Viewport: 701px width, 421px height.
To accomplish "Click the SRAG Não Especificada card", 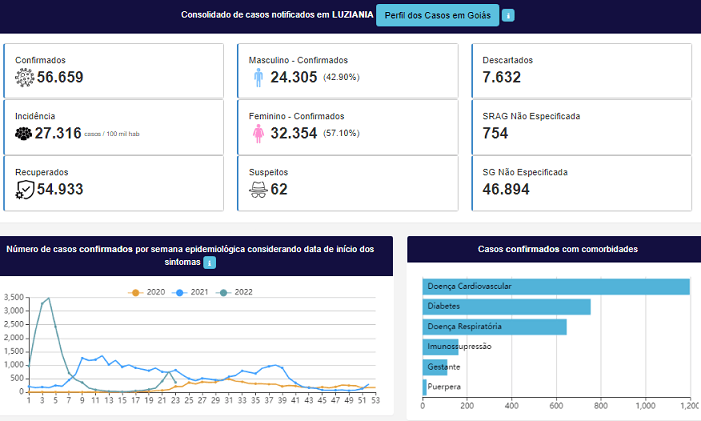I will (580, 126).
